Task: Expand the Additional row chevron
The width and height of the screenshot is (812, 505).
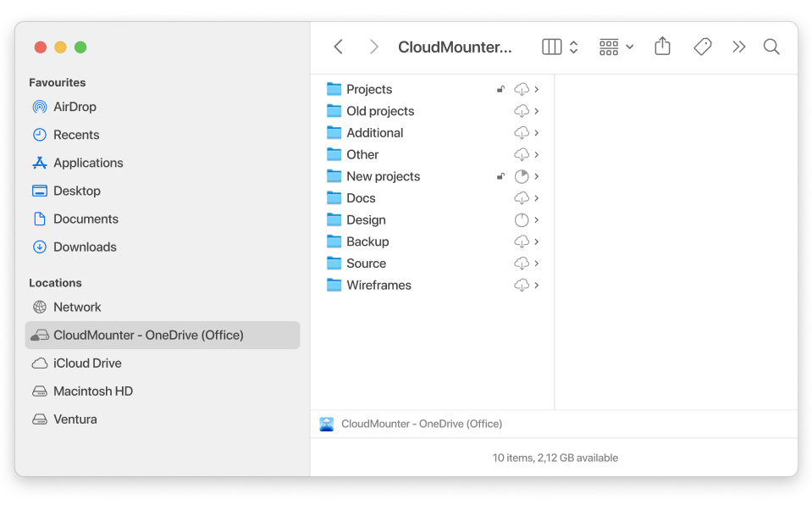Action: click(x=537, y=133)
